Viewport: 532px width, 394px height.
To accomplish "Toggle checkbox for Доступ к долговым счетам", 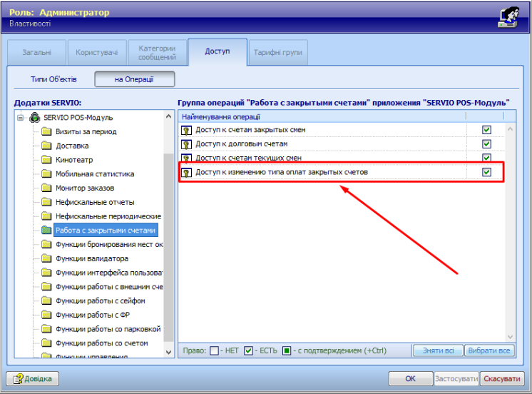I will click(x=487, y=144).
